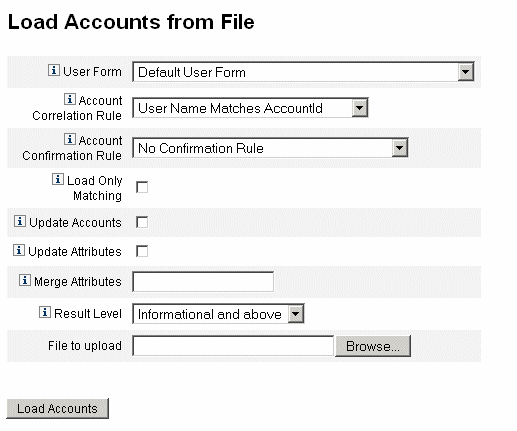Image resolution: width=517 pixels, height=431 pixels.
Task: Expand the User Name Matches AccountId dropdown
Action: pyautogui.click(x=250, y=108)
